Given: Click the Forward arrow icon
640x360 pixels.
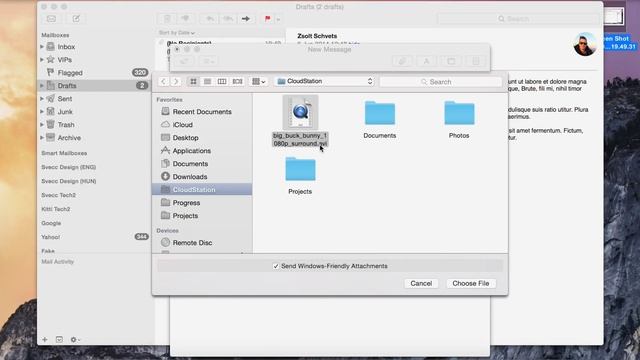Looking at the screenshot, I should click(246, 19).
